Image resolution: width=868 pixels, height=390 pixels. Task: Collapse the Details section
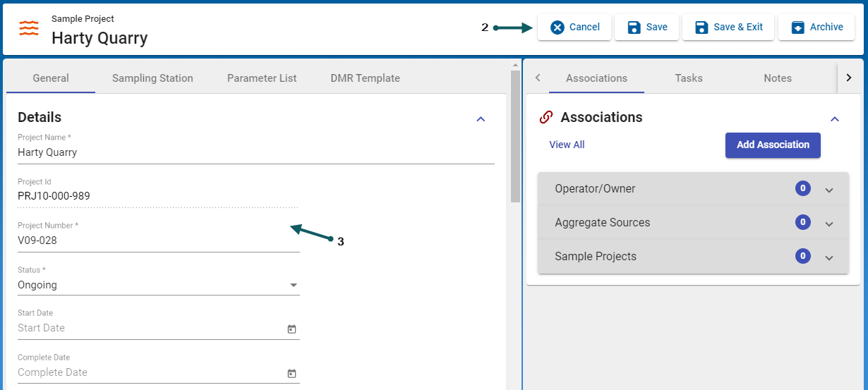(x=481, y=118)
